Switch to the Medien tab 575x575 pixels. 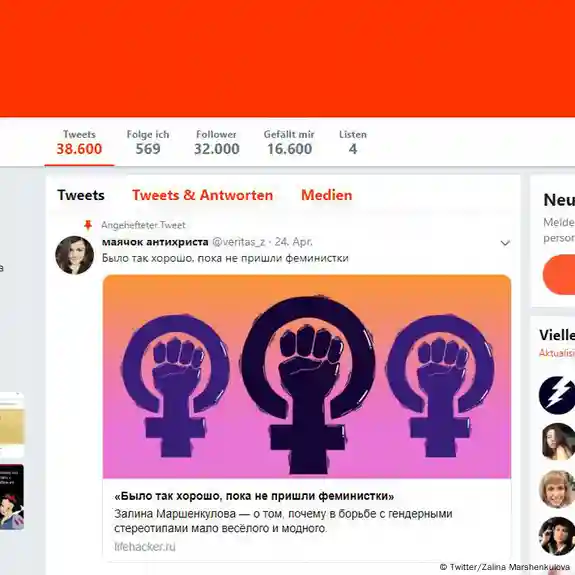[326, 195]
